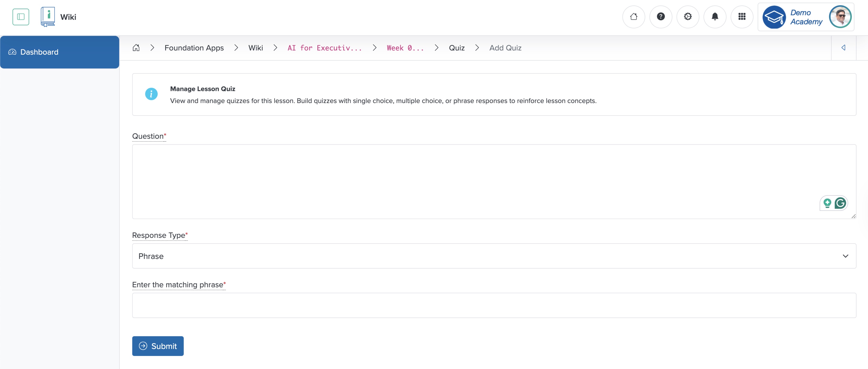Open the Quiz breadcrumb item
The image size is (868, 369).
(456, 48)
